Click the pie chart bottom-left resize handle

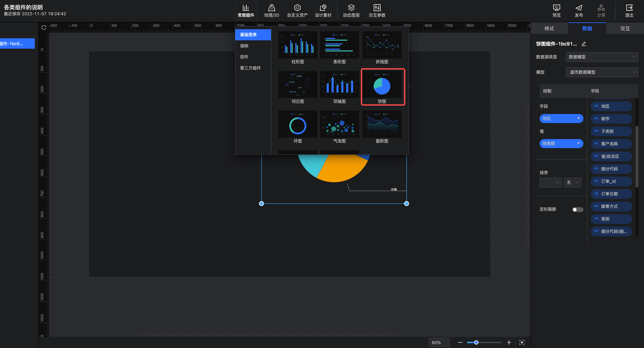click(262, 204)
